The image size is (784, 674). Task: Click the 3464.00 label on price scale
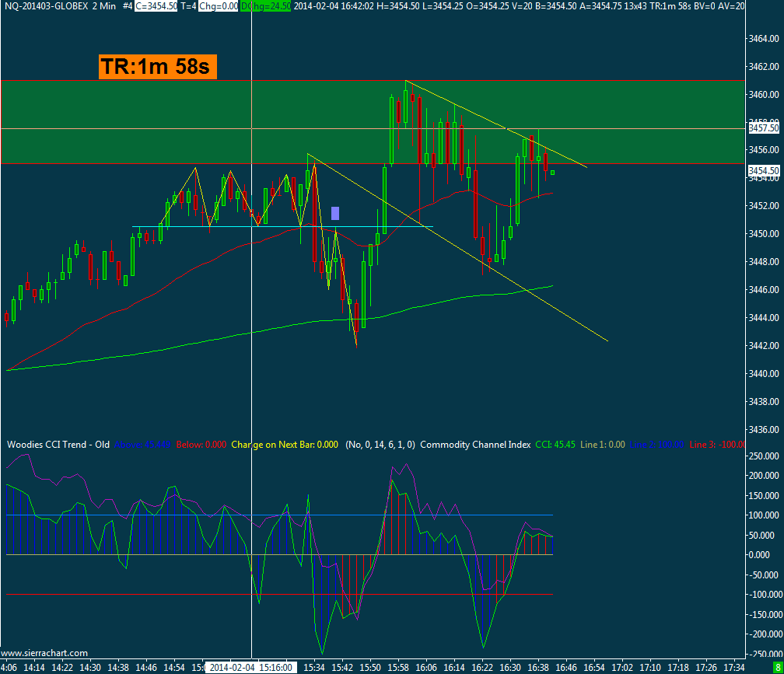click(x=764, y=38)
